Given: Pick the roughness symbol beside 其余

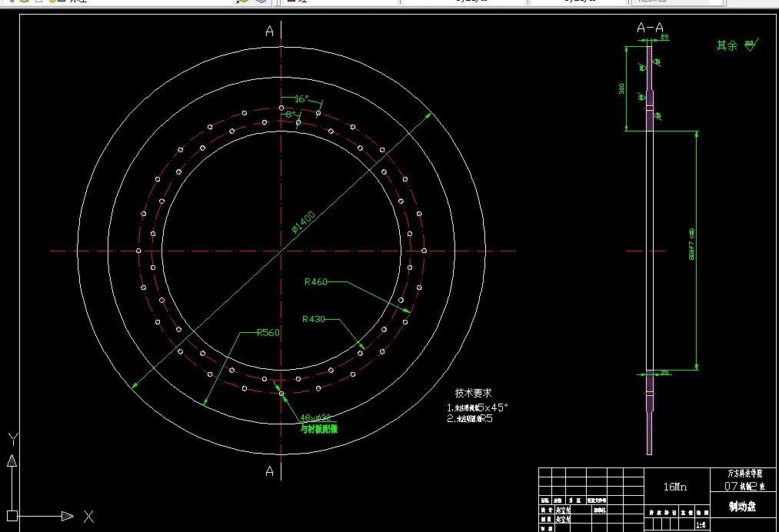Looking at the screenshot, I should [751, 45].
